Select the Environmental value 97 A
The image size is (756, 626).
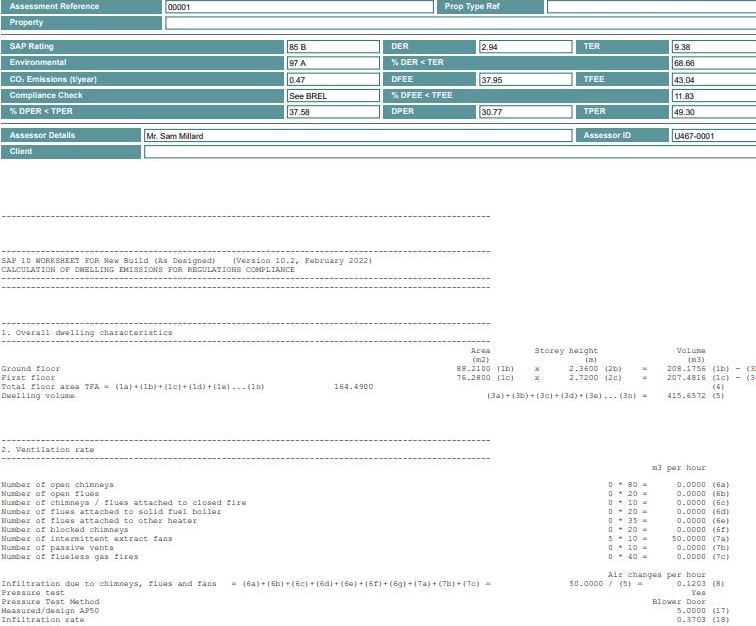pos(333,63)
